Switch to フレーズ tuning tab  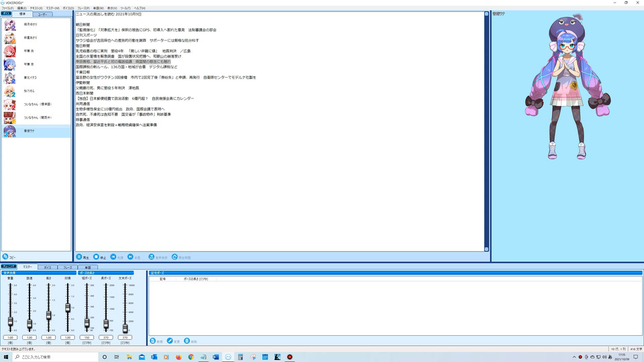(67, 267)
